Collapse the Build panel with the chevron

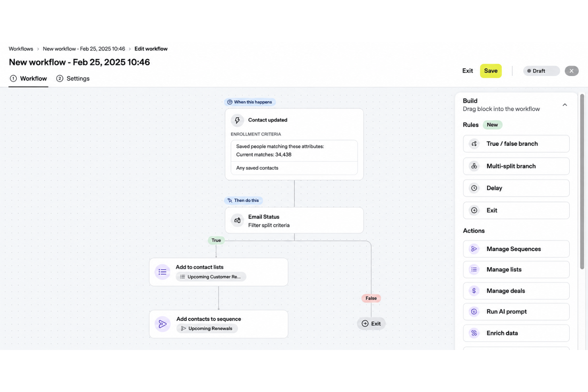click(x=565, y=105)
